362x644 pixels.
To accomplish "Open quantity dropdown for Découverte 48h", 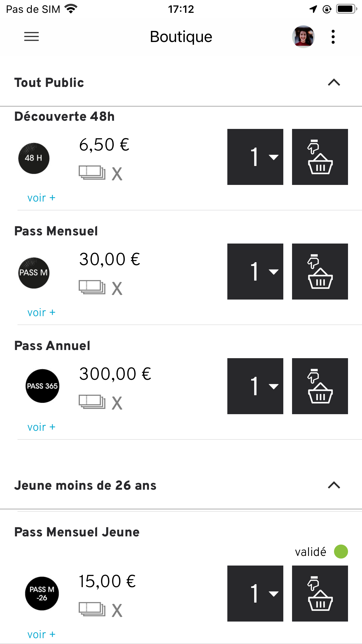I will tap(255, 157).
